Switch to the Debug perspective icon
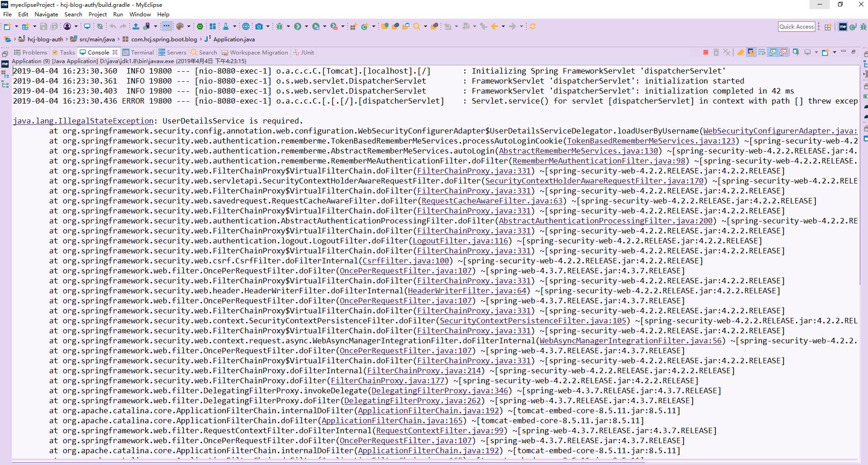The height and width of the screenshot is (465, 868). click(x=864, y=27)
